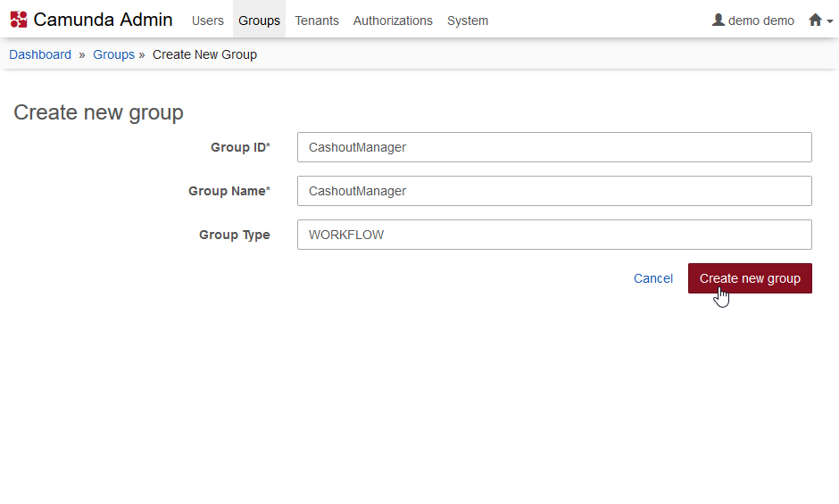This screenshot has width=839, height=504.
Task: Expand the dropdown caret beside home icon
Action: click(829, 21)
